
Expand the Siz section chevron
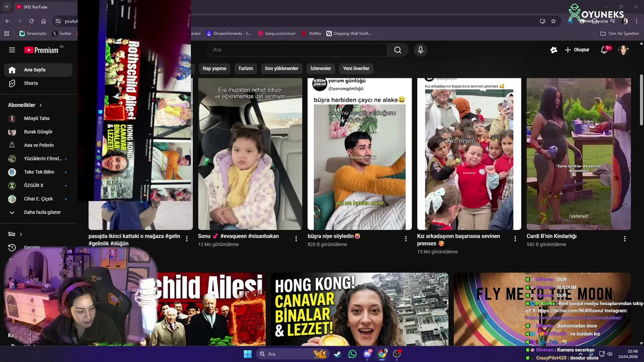(21, 234)
